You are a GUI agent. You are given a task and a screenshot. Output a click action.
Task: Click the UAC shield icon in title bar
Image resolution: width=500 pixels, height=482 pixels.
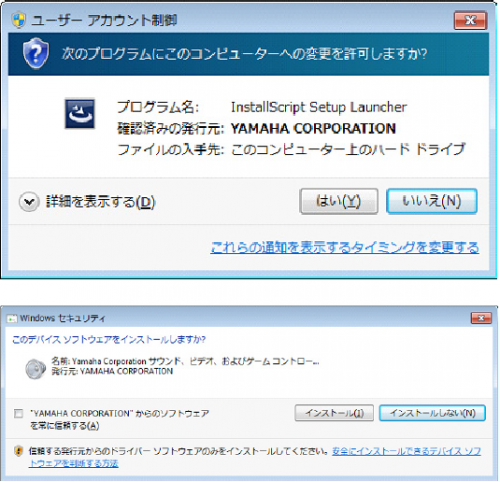19,20
